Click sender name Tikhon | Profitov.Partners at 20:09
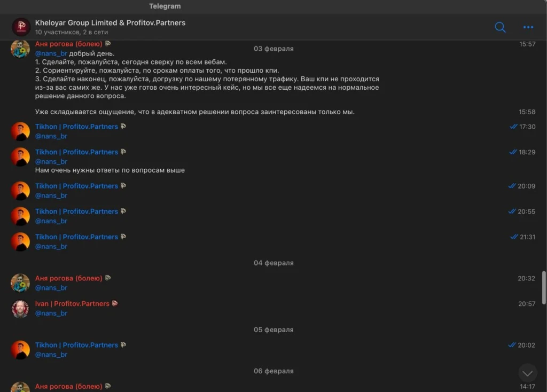The height and width of the screenshot is (392, 547). pos(76,186)
